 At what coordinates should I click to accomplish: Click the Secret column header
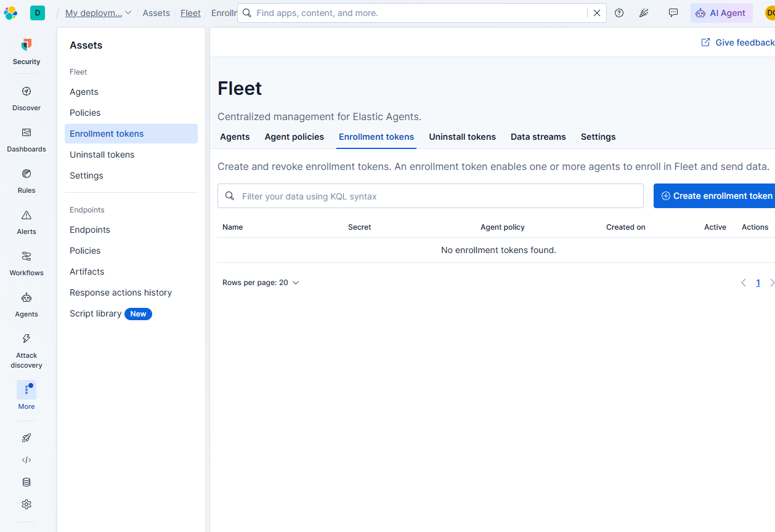tap(360, 227)
